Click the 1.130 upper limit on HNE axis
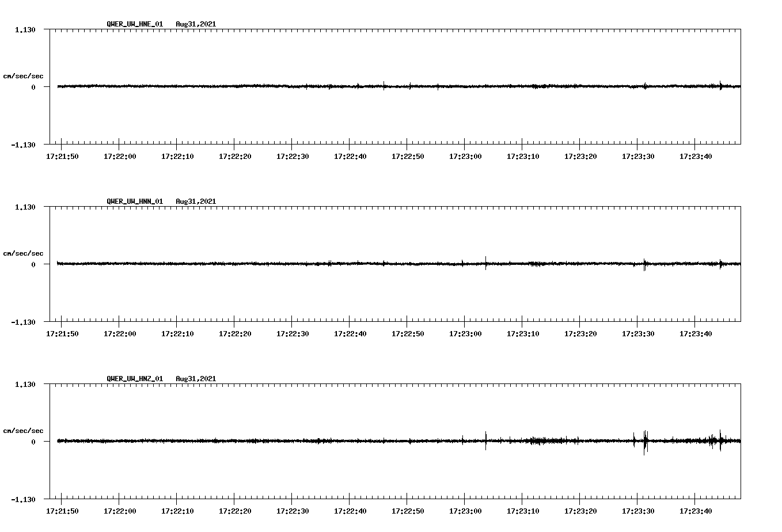This screenshot has width=782, height=532. pos(25,29)
